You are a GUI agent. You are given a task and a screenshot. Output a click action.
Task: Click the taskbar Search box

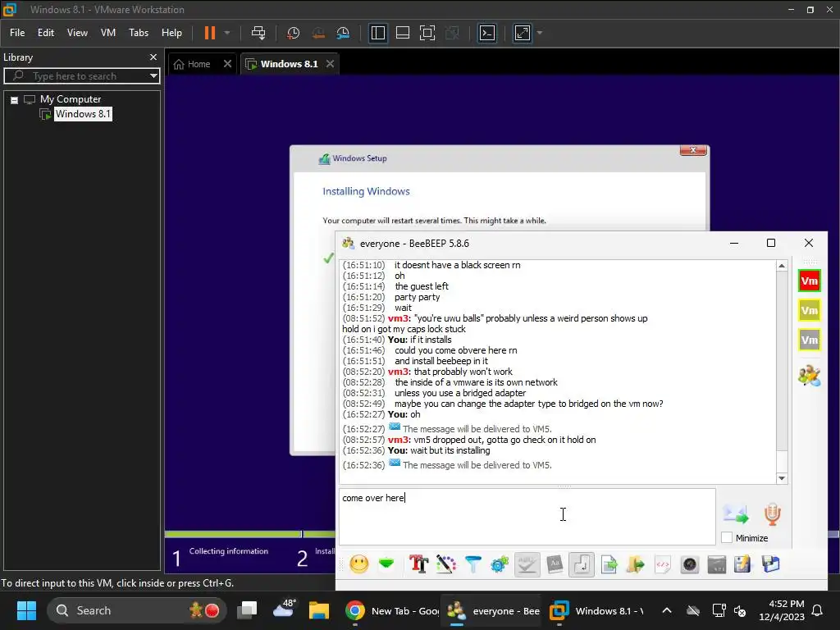[137, 610]
